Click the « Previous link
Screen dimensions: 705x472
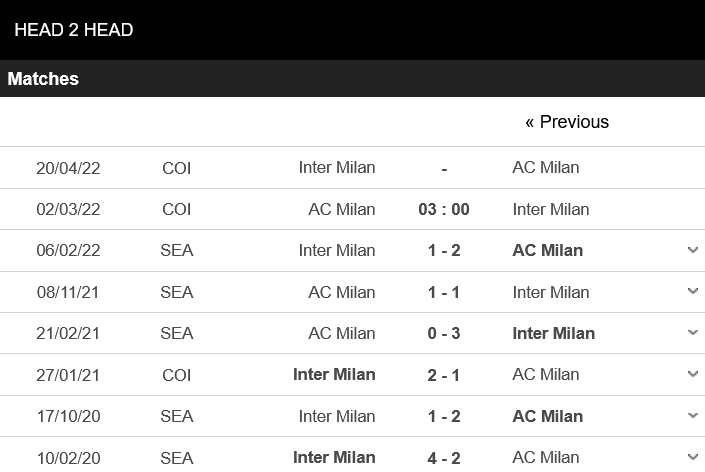[x=566, y=122]
